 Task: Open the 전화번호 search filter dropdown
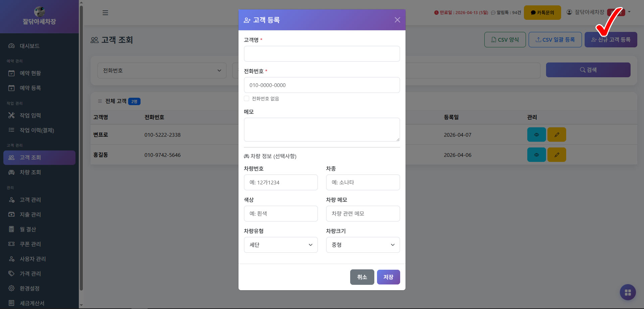pos(162,71)
